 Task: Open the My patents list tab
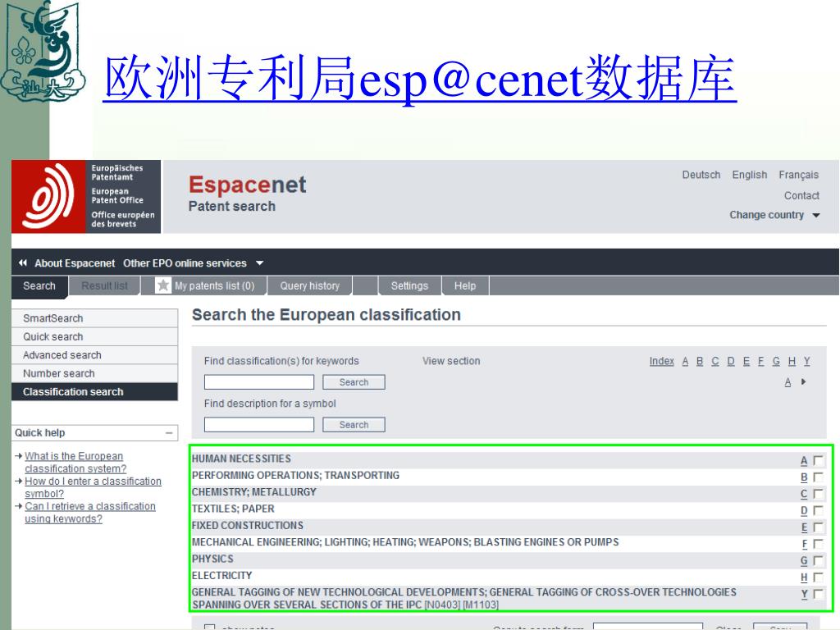click(204, 285)
